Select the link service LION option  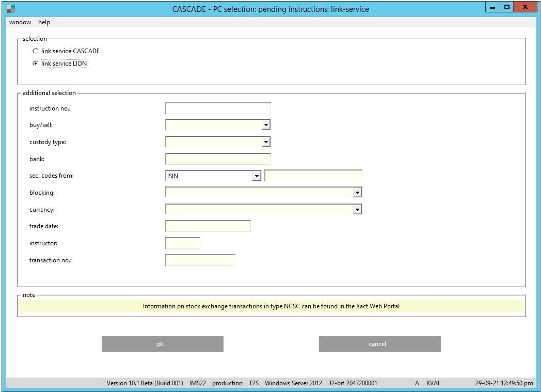(35, 64)
